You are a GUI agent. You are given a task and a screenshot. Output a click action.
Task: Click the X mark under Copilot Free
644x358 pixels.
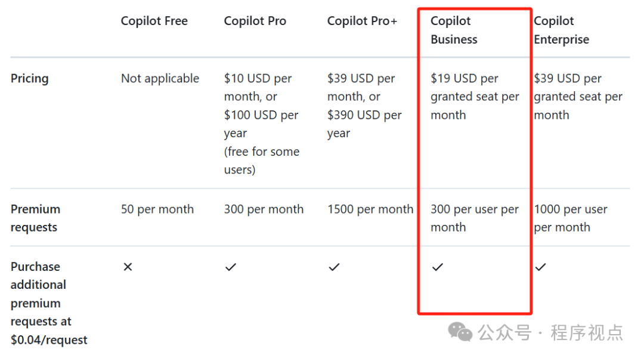point(128,267)
